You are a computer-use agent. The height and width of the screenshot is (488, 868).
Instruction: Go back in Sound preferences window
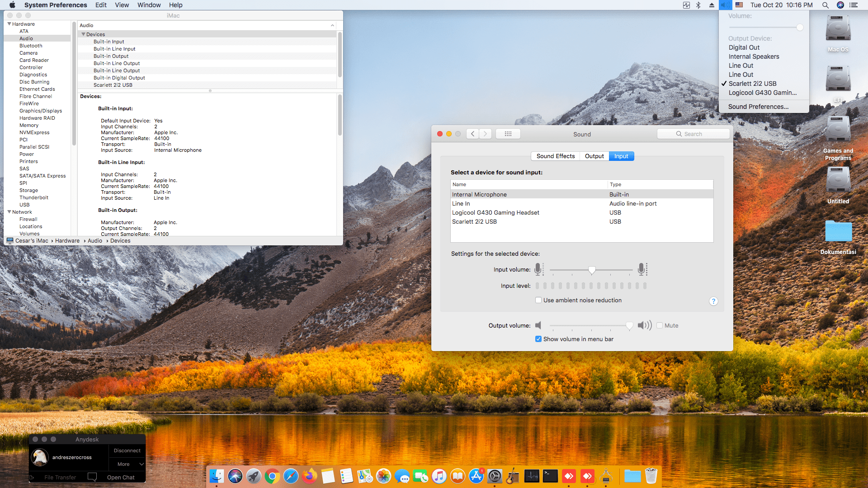click(x=473, y=134)
